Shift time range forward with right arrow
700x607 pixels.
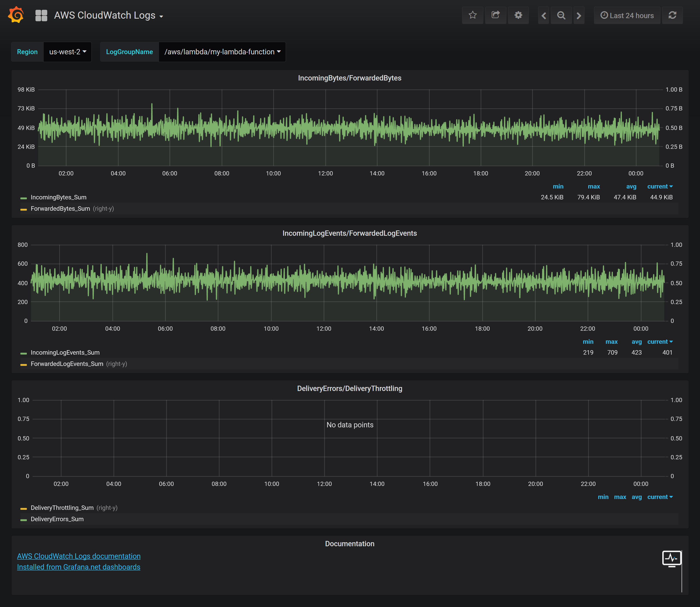(x=579, y=16)
